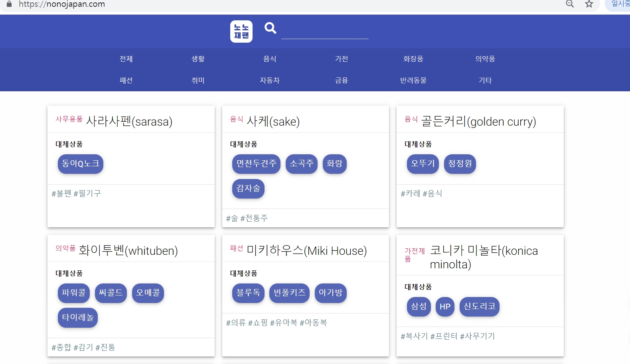Screen dimensions: 630x364
Task: Click the 타이레놀 alternative chip
Action: pos(78,318)
